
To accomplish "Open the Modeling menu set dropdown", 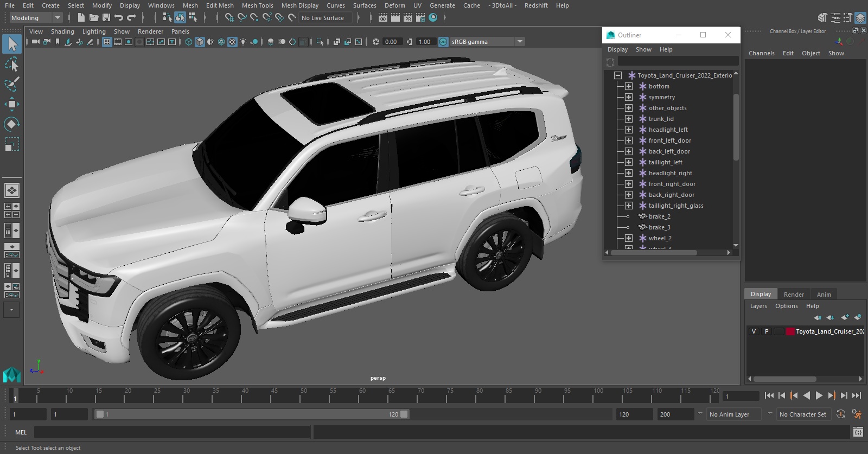I will click(x=36, y=18).
